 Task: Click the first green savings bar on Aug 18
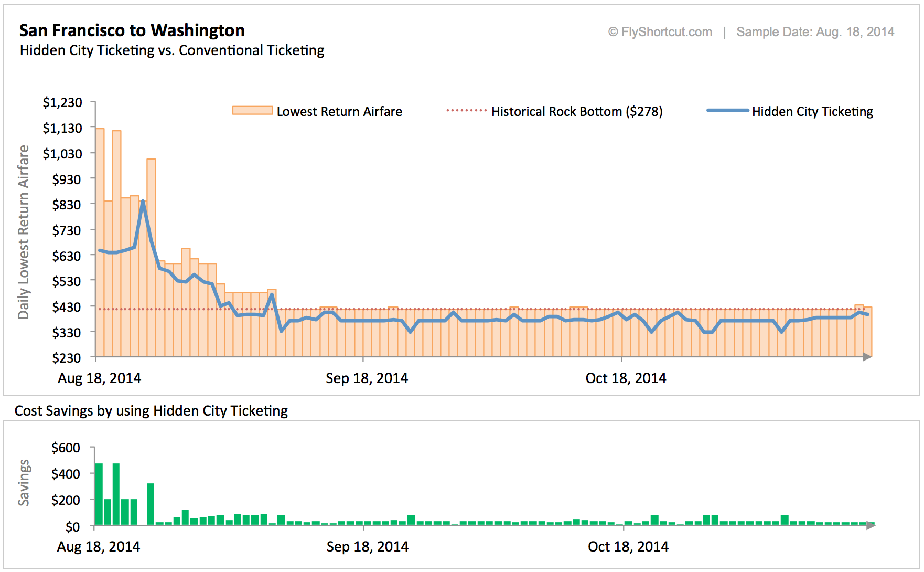point(99,494)
